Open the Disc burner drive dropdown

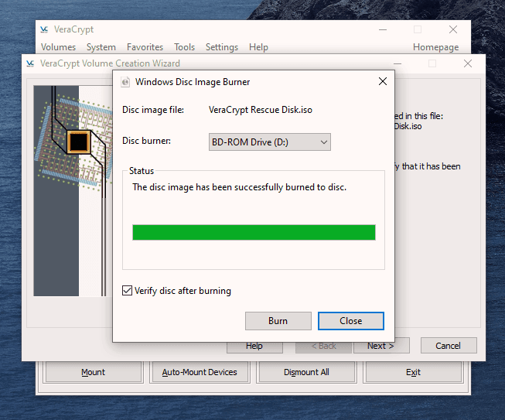(270, 142)
